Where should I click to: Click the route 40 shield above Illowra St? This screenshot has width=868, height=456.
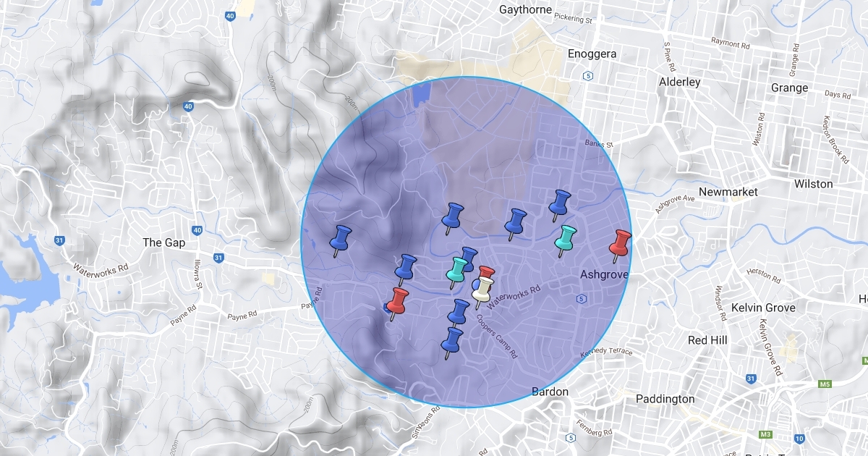197,230
